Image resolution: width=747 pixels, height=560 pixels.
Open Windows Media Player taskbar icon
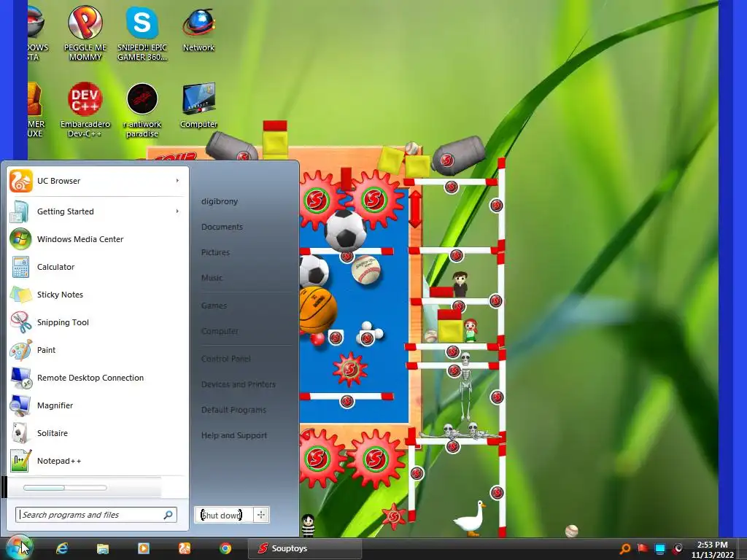click(x=144, y=548)
